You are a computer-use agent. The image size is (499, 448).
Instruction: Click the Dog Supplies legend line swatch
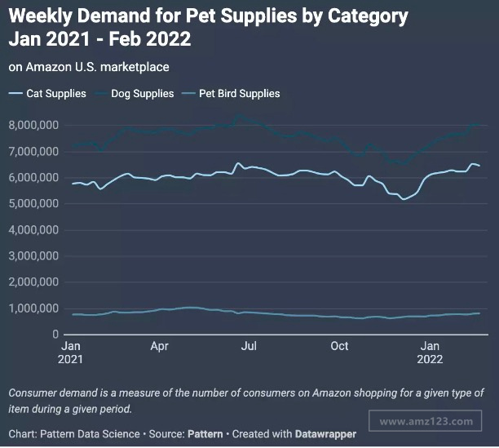tap(103, 94)
